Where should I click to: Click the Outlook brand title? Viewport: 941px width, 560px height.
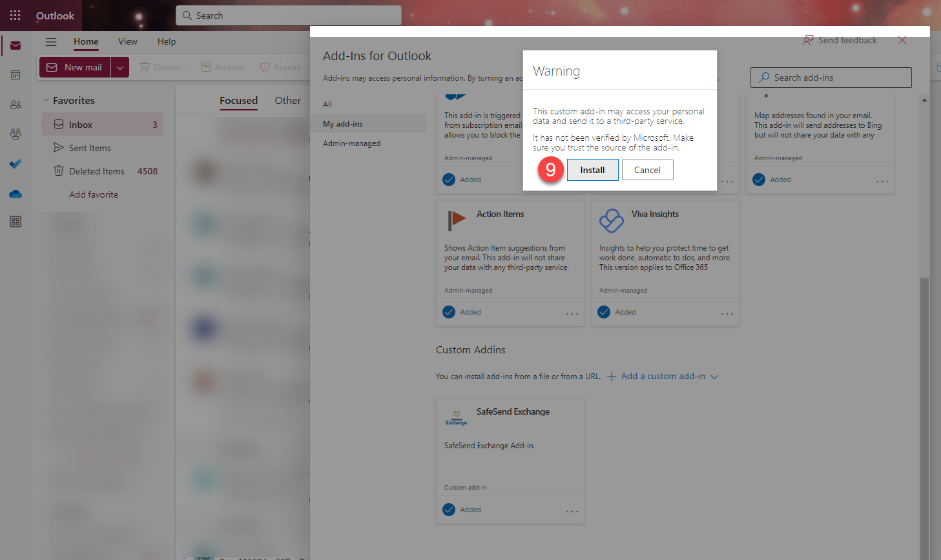55,16
